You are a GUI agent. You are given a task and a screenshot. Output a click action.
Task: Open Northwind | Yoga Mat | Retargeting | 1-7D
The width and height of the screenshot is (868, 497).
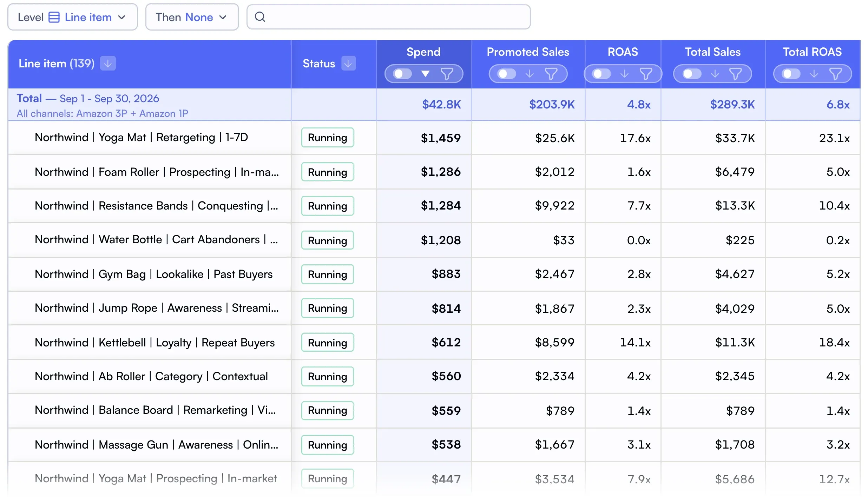(141, 137)
